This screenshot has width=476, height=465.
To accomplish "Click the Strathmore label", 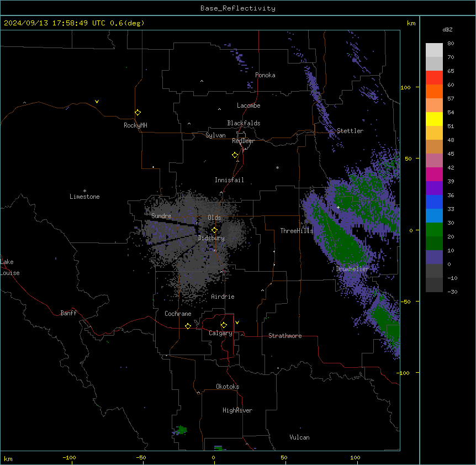I will (285, 336).
